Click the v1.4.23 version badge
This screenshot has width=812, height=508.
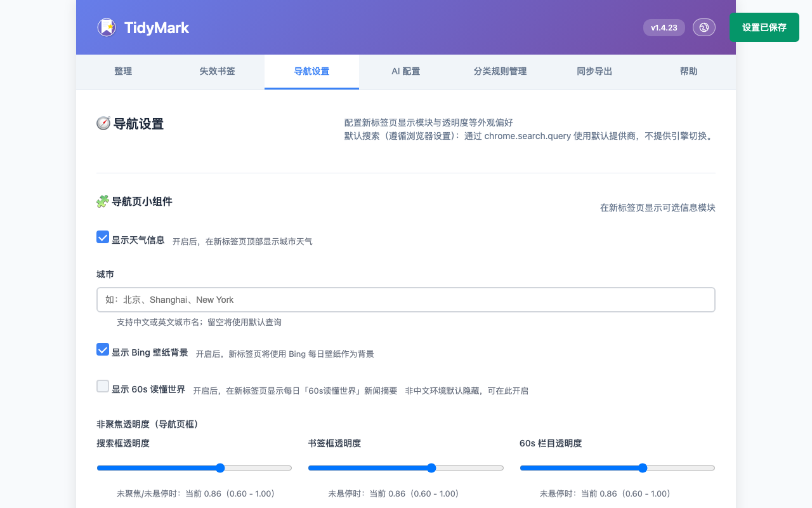tap(664, 27)
